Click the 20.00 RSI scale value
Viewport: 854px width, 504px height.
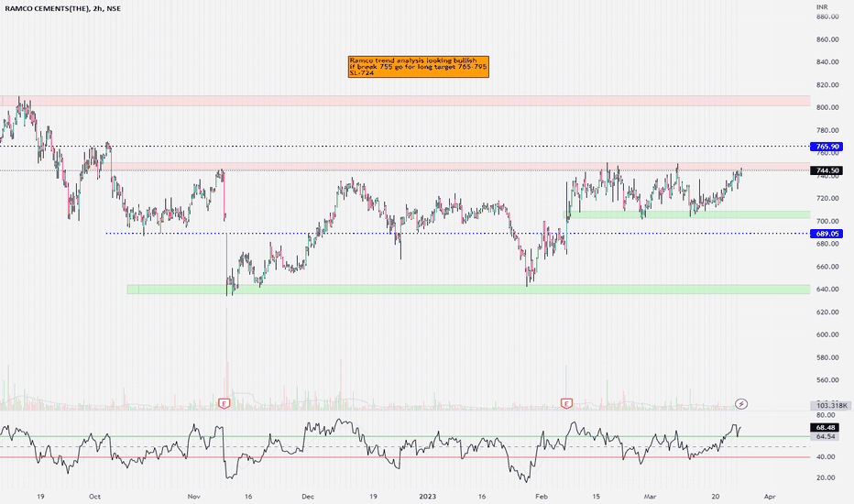point(825,477)
